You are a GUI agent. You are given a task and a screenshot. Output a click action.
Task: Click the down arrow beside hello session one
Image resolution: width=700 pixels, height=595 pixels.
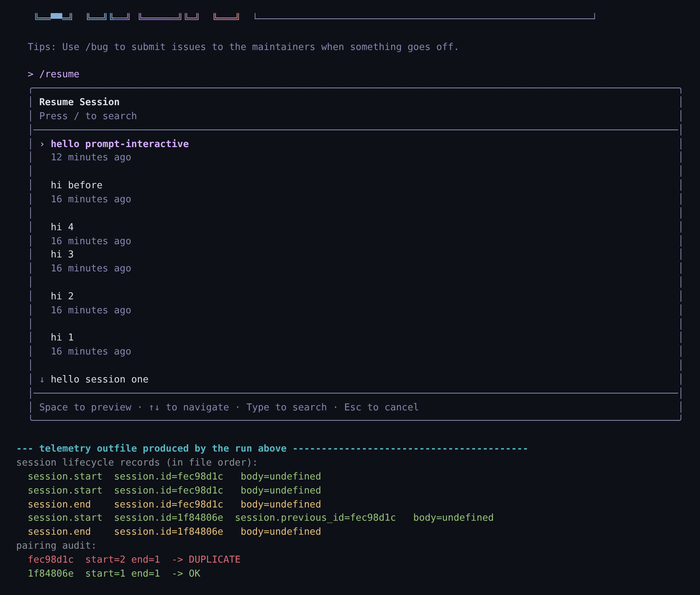[x=42, y=380]
